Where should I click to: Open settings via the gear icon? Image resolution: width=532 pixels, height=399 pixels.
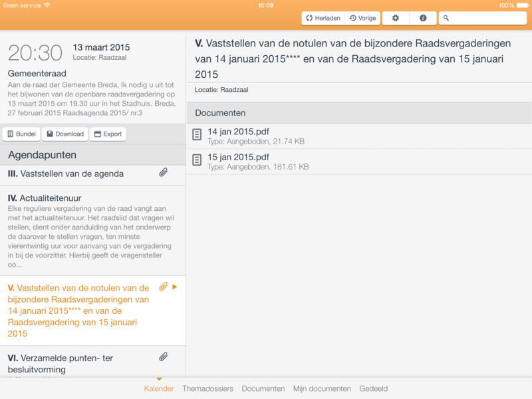coord(396,19)
